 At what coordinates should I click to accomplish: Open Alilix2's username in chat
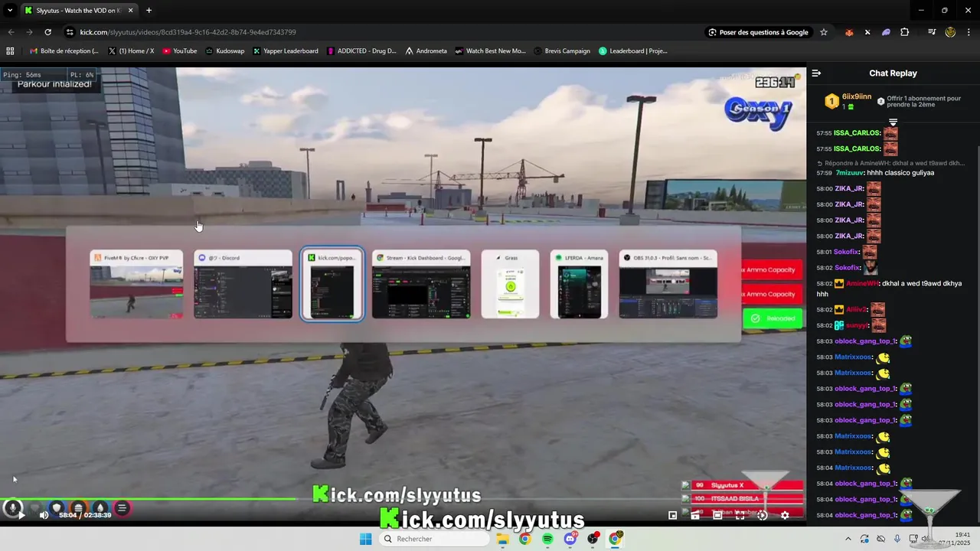pos(857,310)
